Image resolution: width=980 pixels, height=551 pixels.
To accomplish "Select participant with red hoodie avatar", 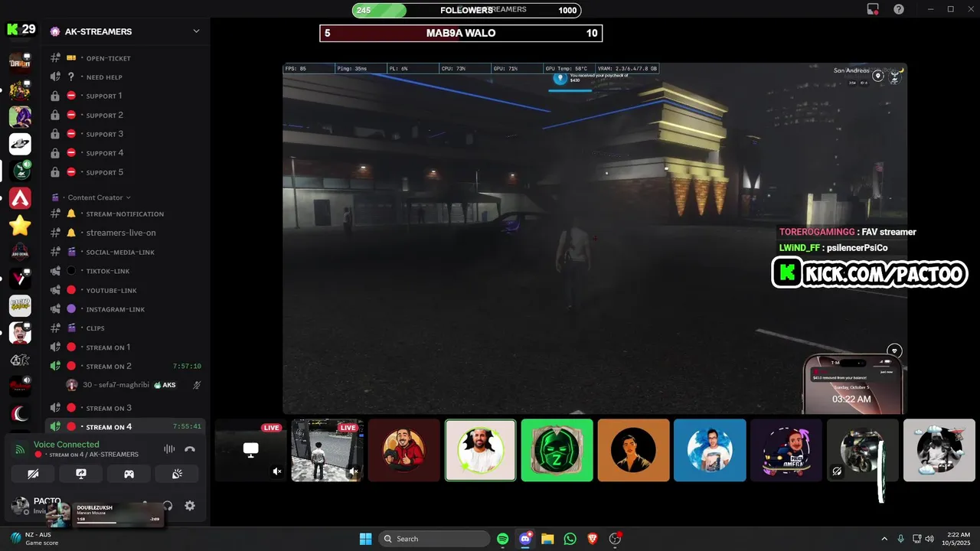I will (404, 450).
